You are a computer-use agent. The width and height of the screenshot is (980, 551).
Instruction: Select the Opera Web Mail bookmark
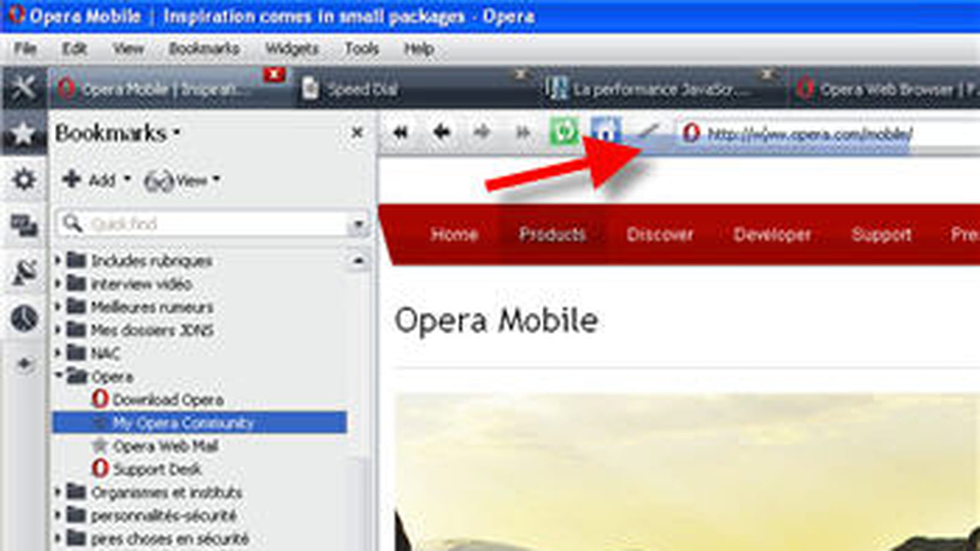[155, 446]
